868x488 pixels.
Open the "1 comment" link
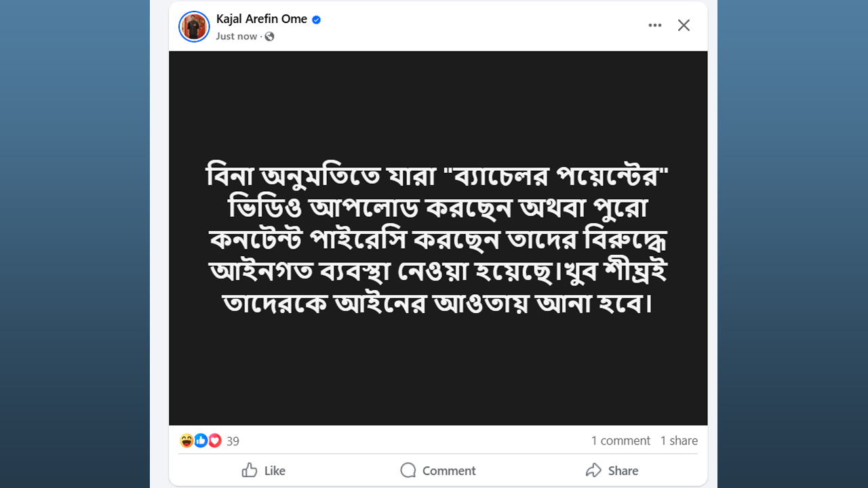pos(620,441)
